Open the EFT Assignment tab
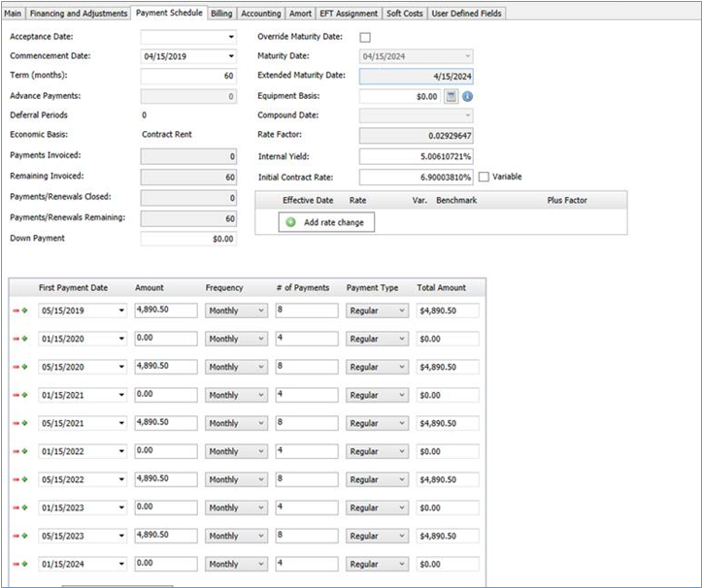 coord(349,14)
